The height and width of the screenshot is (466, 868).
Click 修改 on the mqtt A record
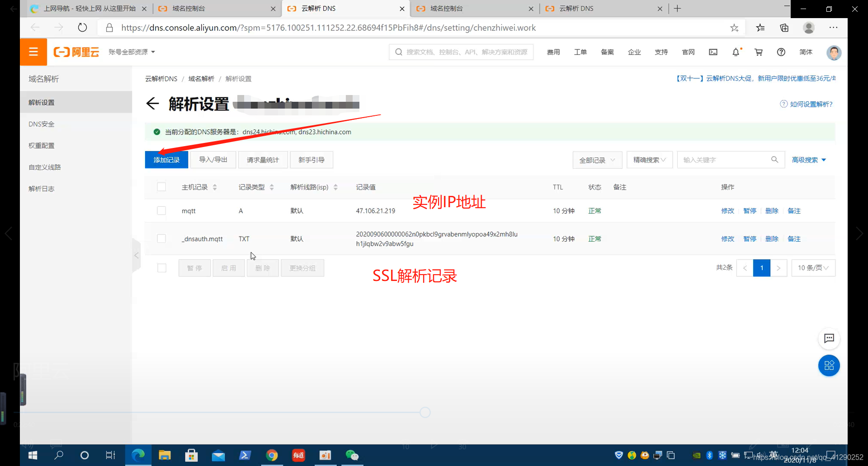[x=727, y=210]
